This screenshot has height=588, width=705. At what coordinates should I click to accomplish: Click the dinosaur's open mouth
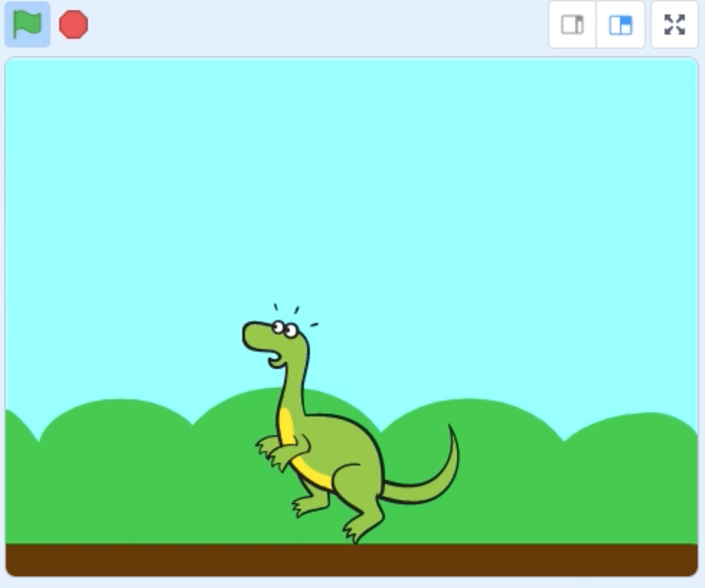coord(275,359)
